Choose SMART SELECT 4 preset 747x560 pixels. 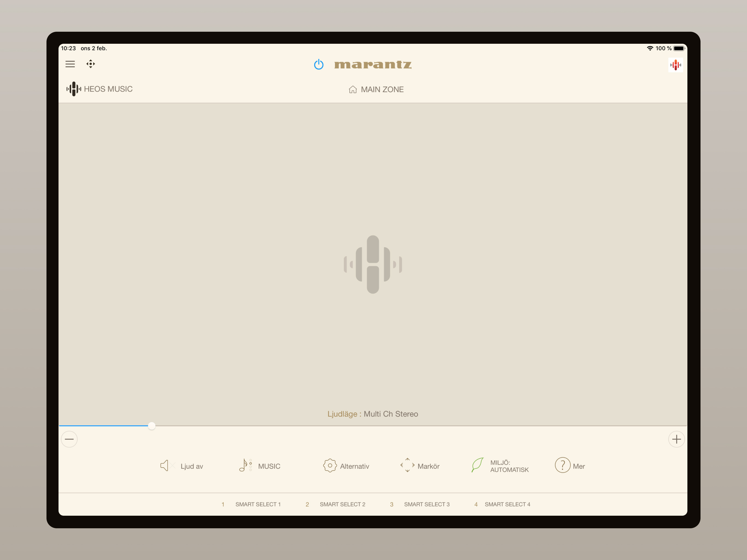coord(507,504)
